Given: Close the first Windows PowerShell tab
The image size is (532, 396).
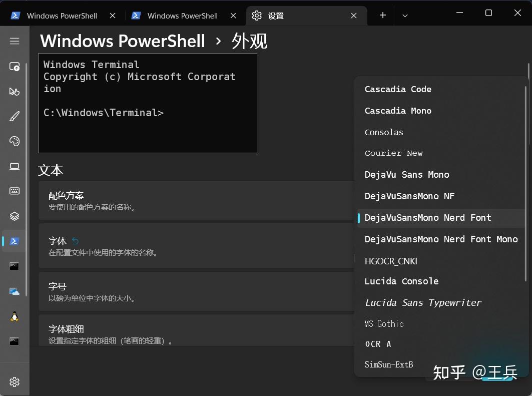Looking at the screenshot, I should point(113,16).
